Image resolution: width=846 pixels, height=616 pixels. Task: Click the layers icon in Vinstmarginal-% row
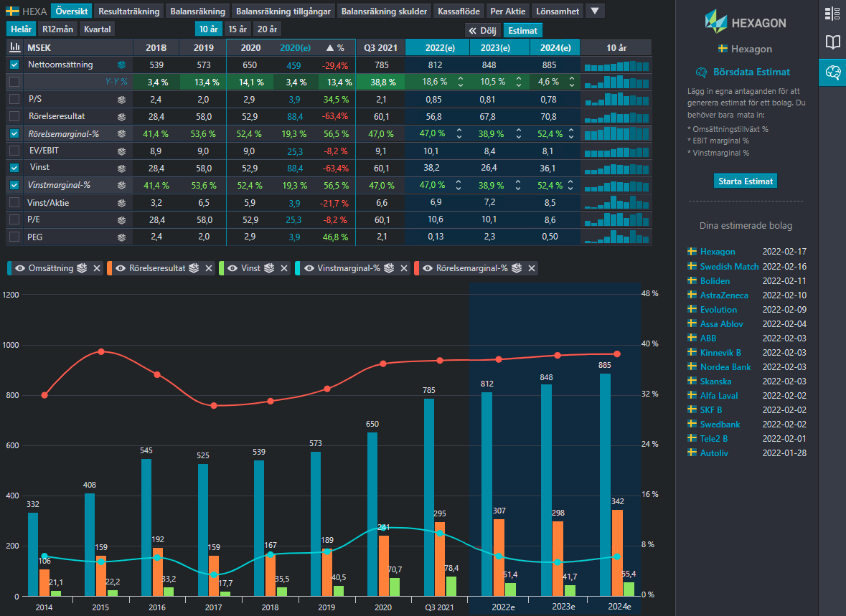tap(121, 186)
